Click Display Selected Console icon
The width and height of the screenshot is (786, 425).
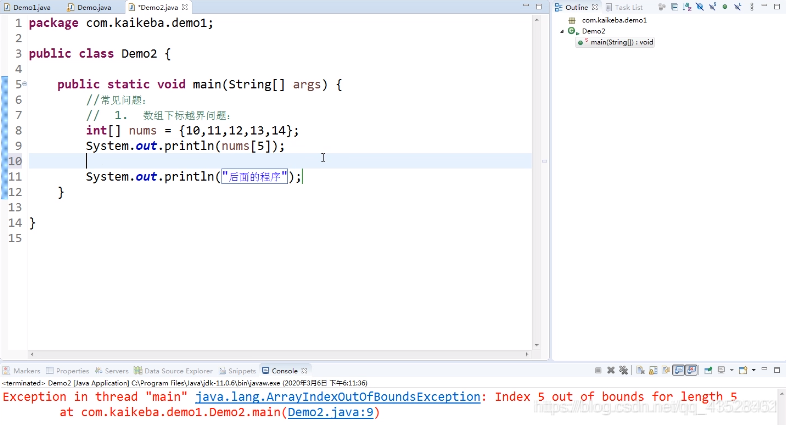pos(721,370)
